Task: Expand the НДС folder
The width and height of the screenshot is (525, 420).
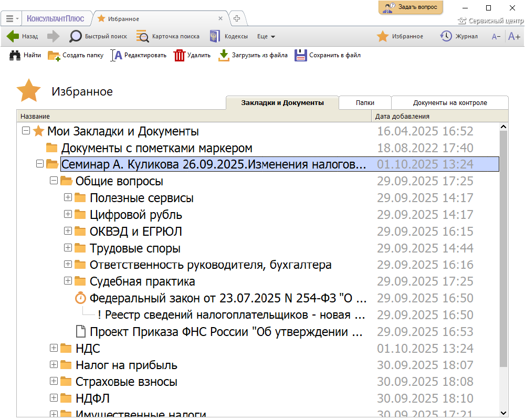Action: click(x=54, y=348)
